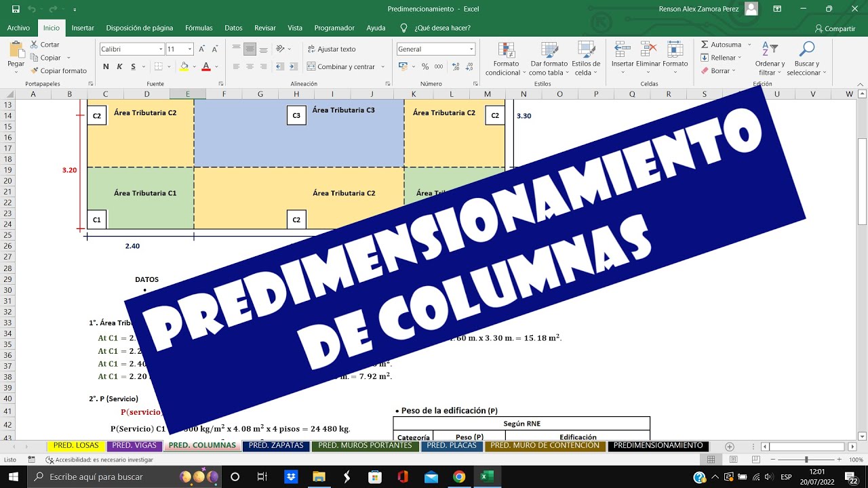868x488 pixels.
Task: Center text horizontally
Action: point(250,66)
